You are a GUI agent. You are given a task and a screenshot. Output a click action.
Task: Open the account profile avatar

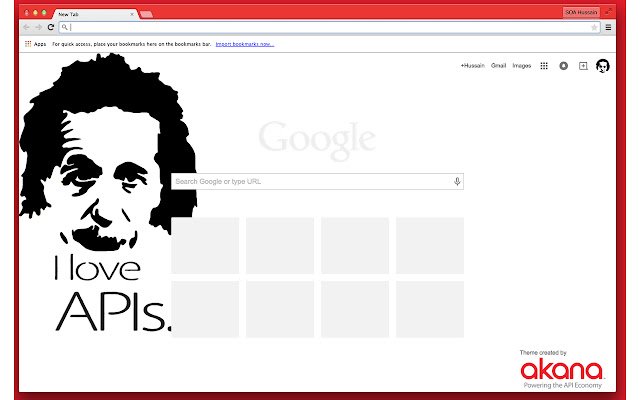pyautogui.click(x=602, y=66)
